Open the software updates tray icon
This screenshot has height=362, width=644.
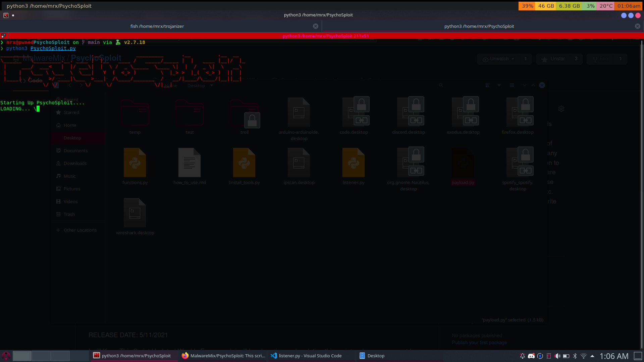tap(540, 356)
